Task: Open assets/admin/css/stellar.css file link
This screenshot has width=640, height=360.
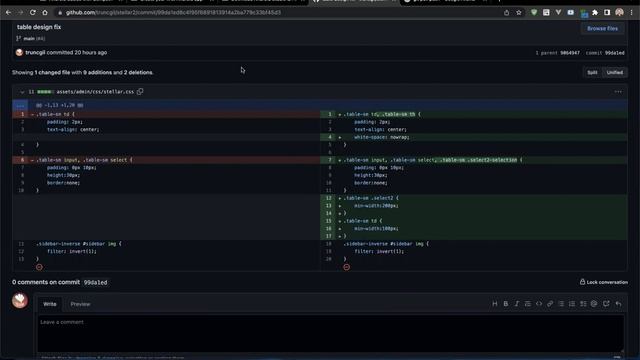Action: pyautogui.click(x=95, y=92)
